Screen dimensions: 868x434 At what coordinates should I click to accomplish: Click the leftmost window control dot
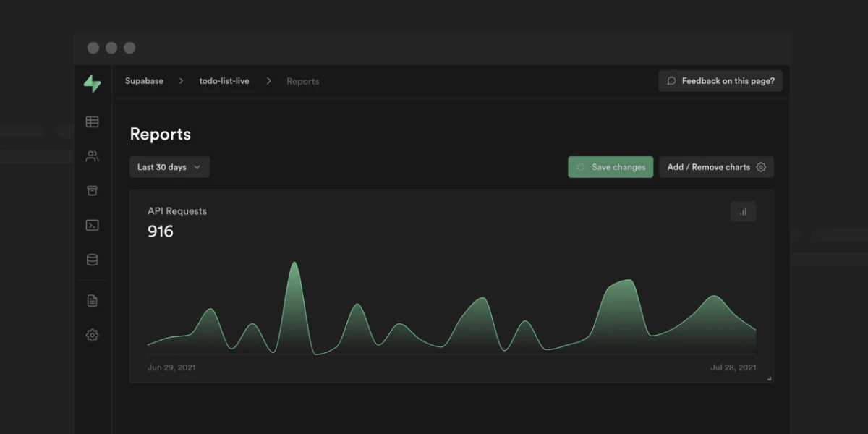click(x=93, y=48)
